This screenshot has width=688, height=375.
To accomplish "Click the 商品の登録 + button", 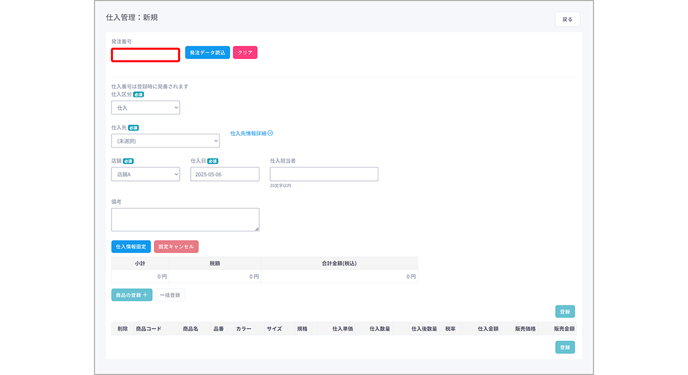I will tap(132, 295).
